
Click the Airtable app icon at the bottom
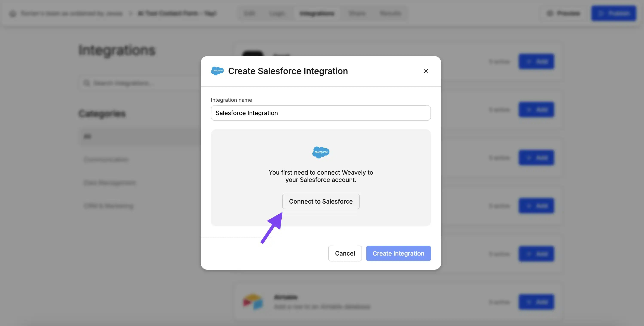coord(252,302)
